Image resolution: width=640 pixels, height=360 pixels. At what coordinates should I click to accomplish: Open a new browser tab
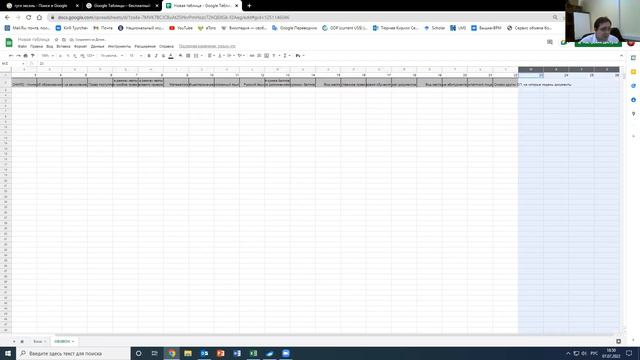point(249,6)
